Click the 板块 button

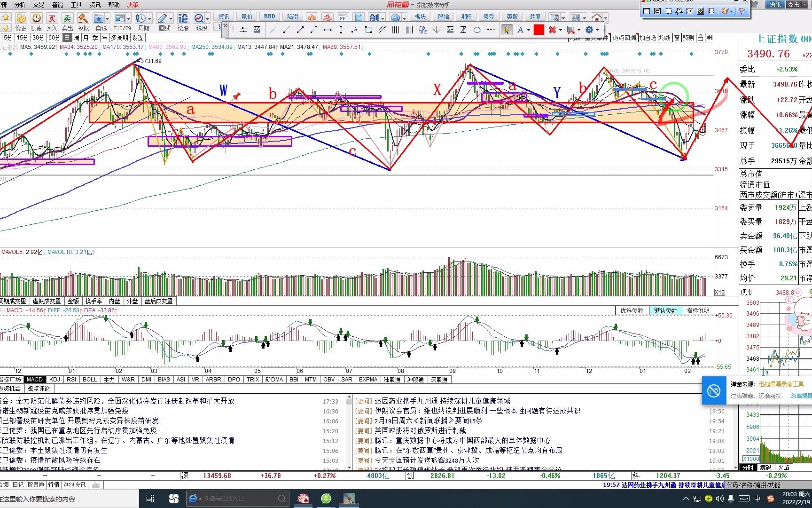pos(420,16)
